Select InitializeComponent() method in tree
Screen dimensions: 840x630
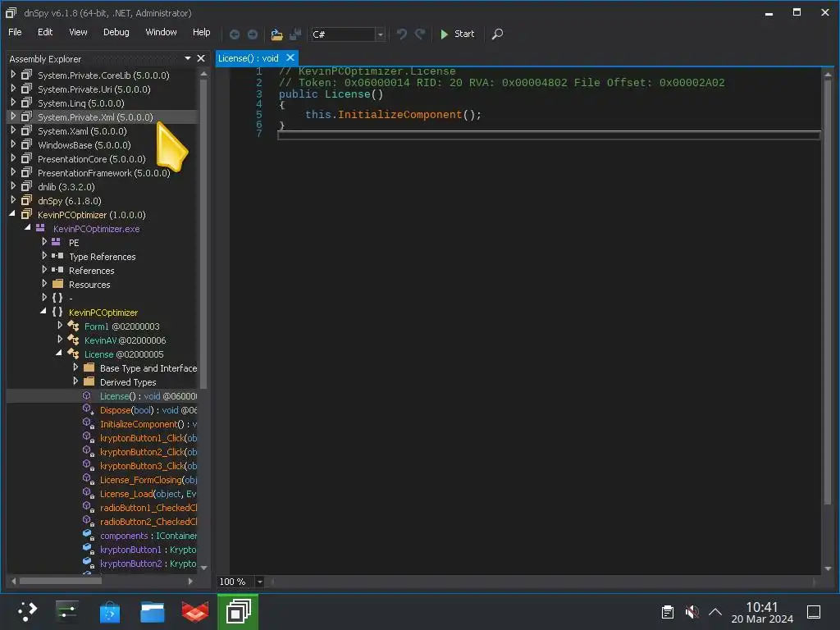[148, 424]
